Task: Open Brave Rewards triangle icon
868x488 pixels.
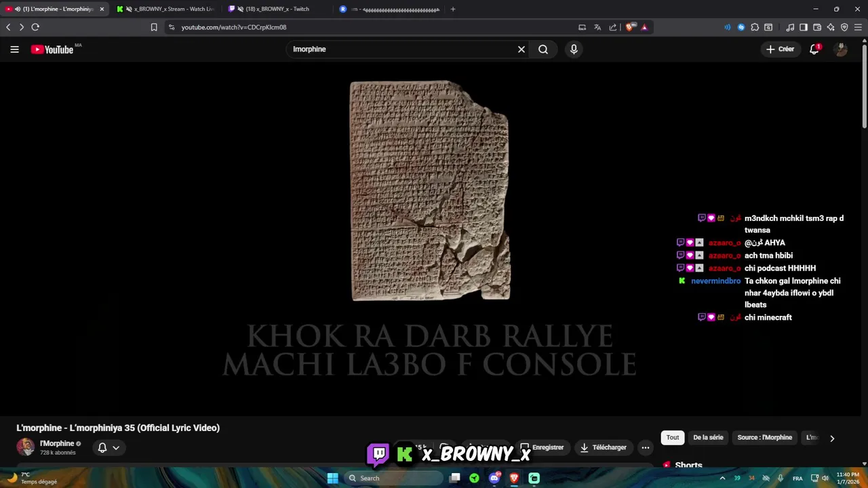Action: pos(644,27)
